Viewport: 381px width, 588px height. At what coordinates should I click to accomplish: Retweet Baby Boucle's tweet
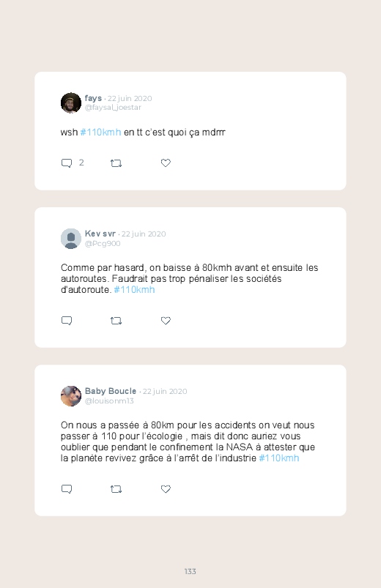pyautogui.click(x=116, y=489)
